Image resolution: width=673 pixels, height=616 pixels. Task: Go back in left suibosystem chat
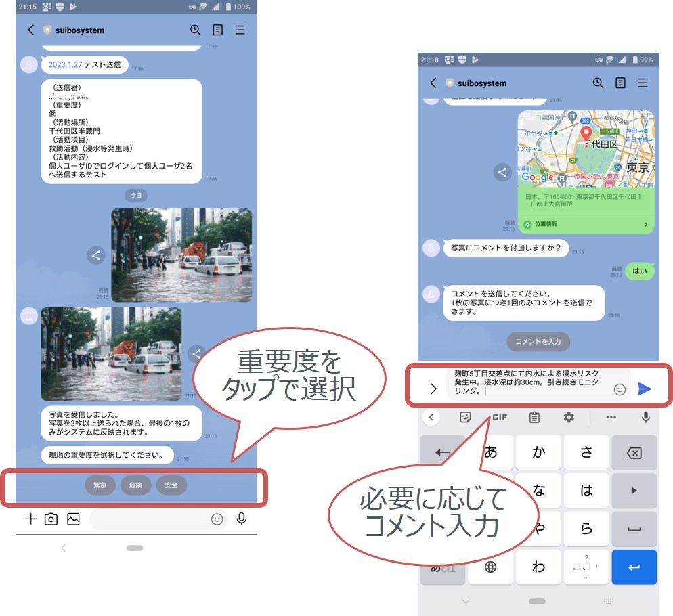[x=30, y=30]
